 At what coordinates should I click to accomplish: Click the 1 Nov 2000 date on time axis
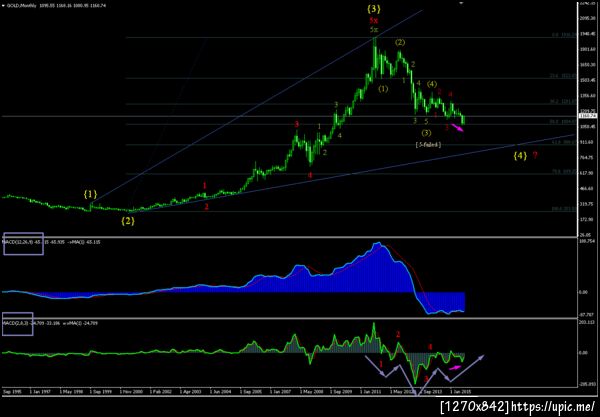coord(131,392)
